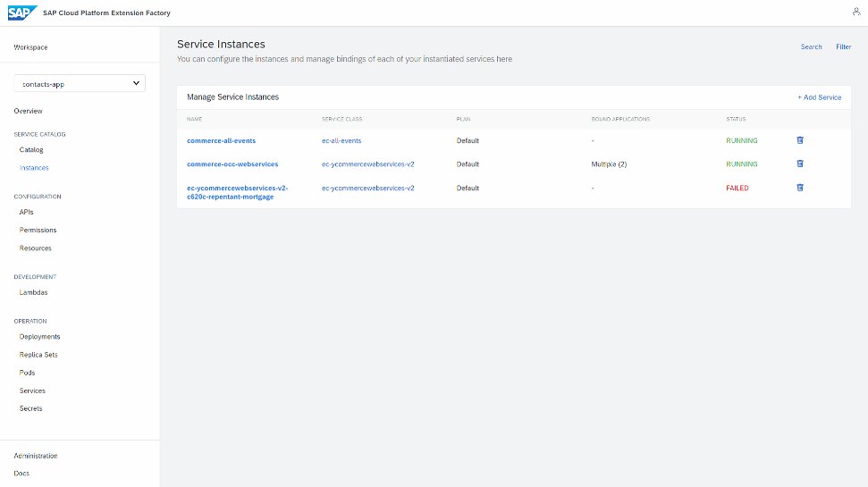The height and width of the screenshot is (487, 868).
Task: Go to Administration
Action: [x=36, y=456]
